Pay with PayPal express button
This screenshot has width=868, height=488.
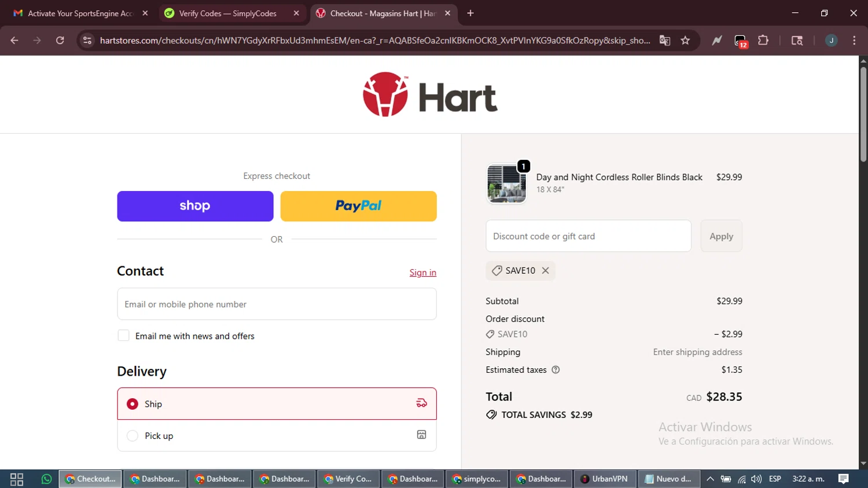(x=359, y=206)
